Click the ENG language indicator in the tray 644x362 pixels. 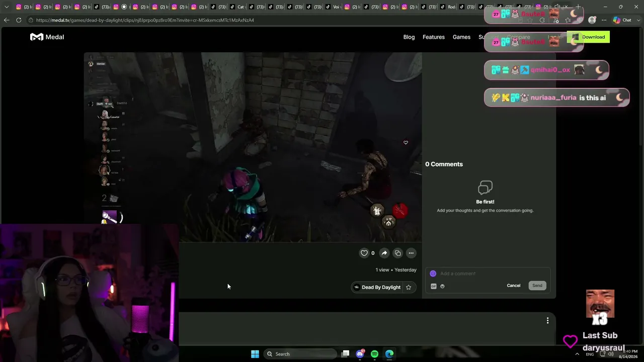[x=590, y=354]
